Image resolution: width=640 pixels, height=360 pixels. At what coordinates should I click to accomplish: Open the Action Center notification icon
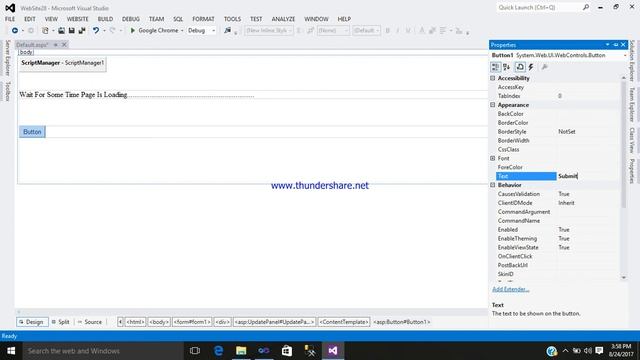pos(599,351)
